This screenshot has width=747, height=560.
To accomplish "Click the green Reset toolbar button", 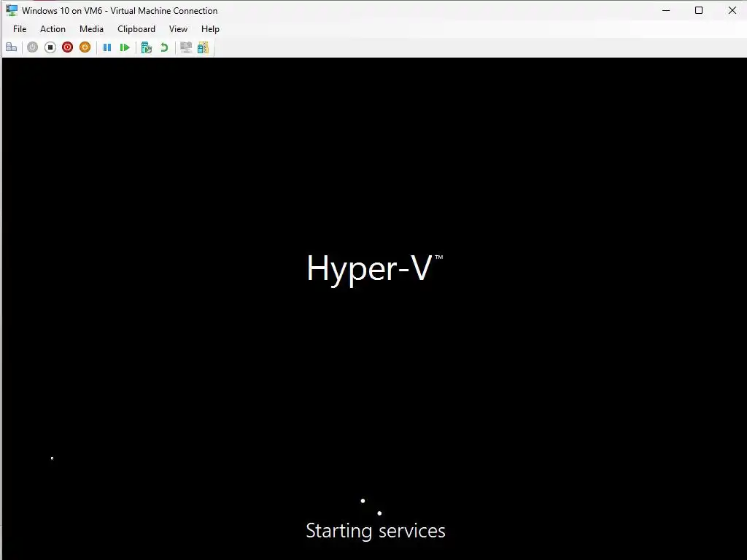I will [x=125, y=47].
